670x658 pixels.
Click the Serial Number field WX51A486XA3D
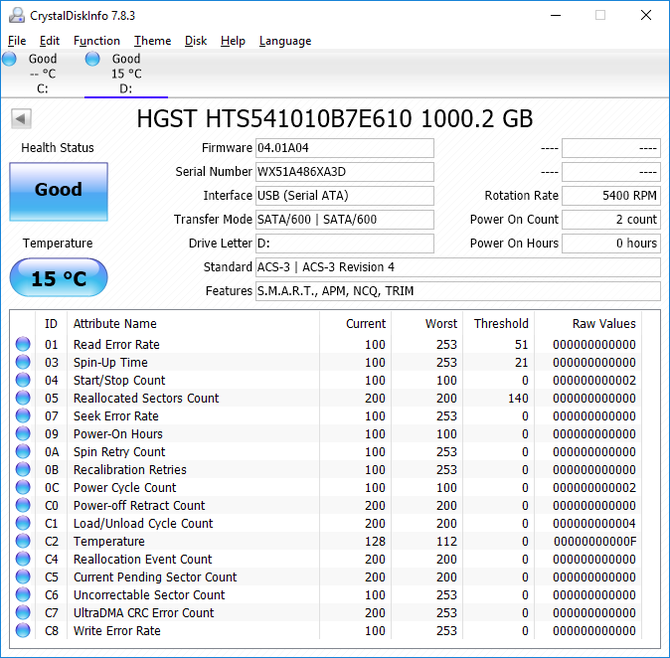344,172
